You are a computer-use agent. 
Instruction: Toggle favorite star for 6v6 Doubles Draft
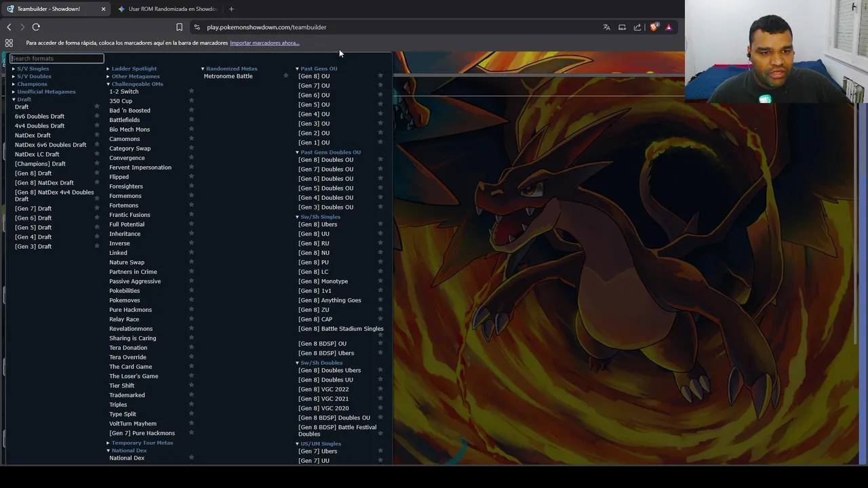tap(96, 116)
